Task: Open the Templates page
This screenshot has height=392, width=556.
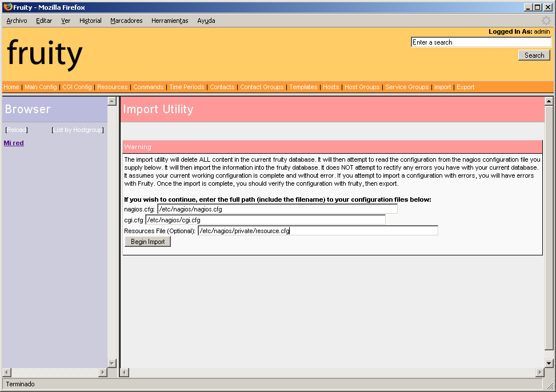Action: point(303,87)
